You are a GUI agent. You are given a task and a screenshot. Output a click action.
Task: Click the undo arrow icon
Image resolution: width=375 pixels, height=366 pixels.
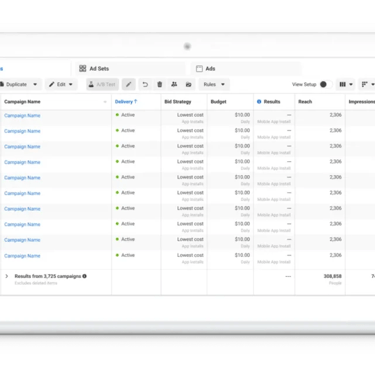tap(145, 84)
